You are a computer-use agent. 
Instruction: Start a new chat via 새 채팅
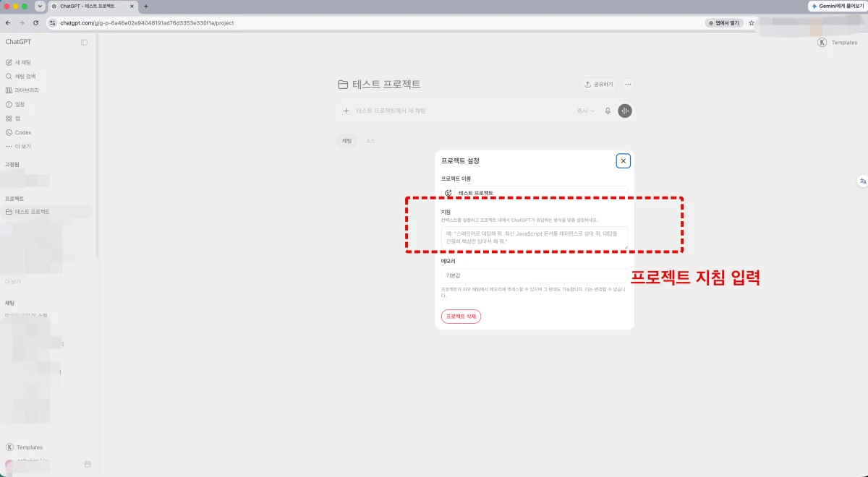click(18, 62)
